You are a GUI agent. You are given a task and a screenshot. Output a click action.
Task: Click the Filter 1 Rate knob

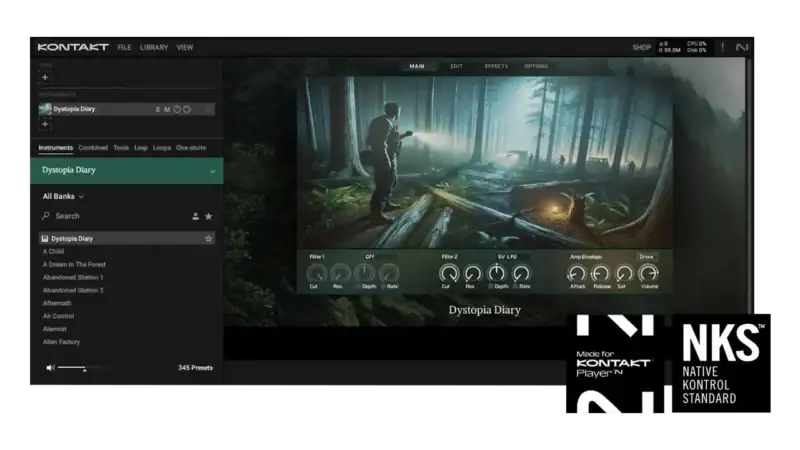[388, 273]
